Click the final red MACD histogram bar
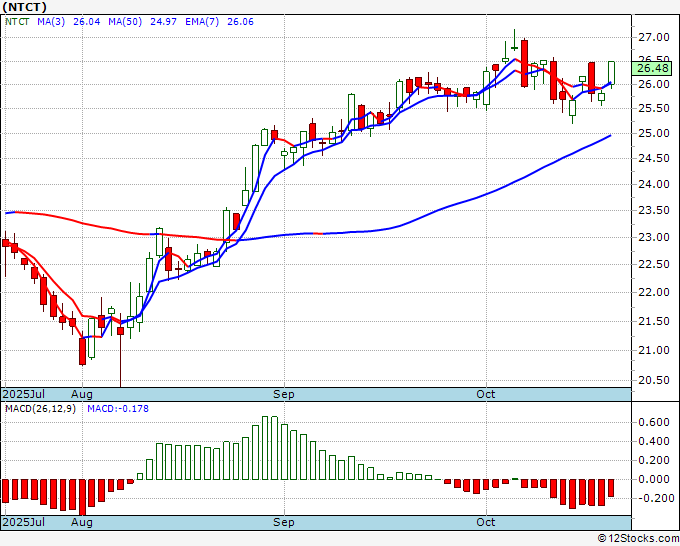Viewport: 680px width, 546px height. tap(611, 488)
